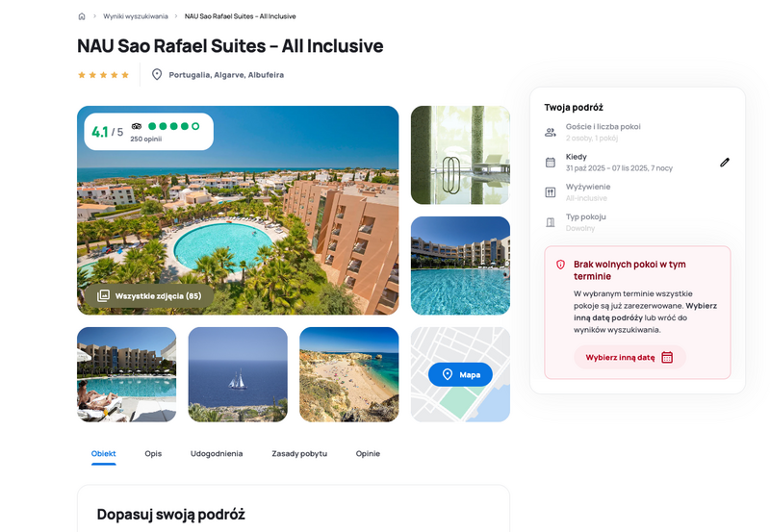Open all photos Wszystkie zdjęcia (85)
Viewport: 770px width, 532px height.
pyautogui.click(x=150, y=296)
